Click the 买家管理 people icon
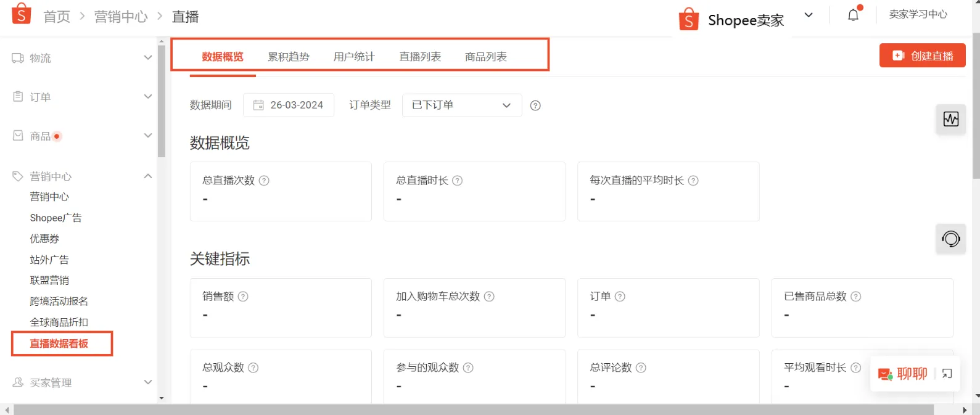Screen dimensions: 980x415 point(18,382)
